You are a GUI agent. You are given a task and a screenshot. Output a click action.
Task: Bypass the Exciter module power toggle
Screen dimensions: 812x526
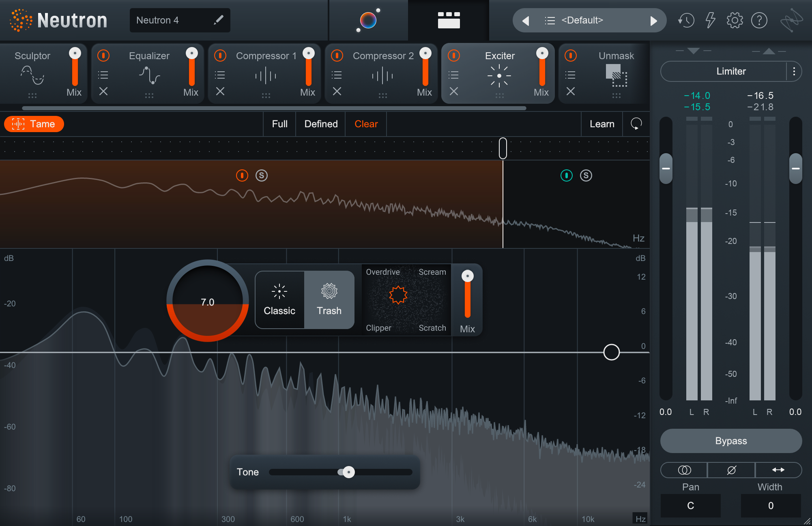[453, 56]
